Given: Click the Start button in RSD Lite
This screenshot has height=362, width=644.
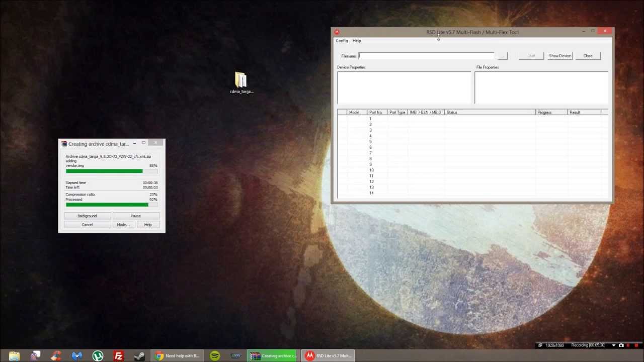Looking at the screenshot, I should tap(531, 56).
